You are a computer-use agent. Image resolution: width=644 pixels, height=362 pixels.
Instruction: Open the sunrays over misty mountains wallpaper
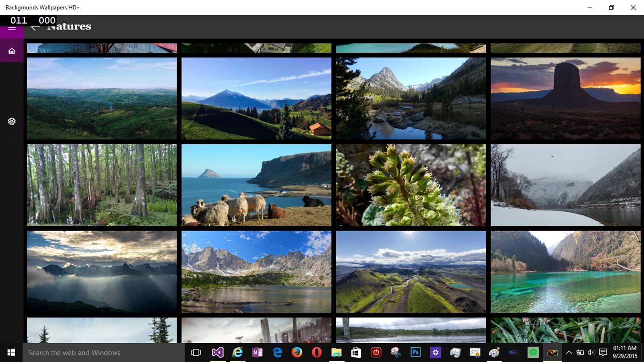coord(102,272)
